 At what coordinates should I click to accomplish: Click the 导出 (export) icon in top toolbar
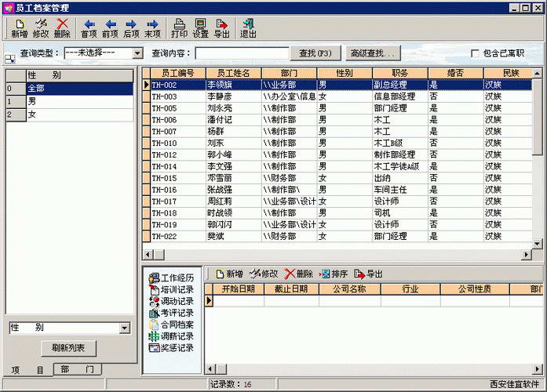click(x=222, y=28)
